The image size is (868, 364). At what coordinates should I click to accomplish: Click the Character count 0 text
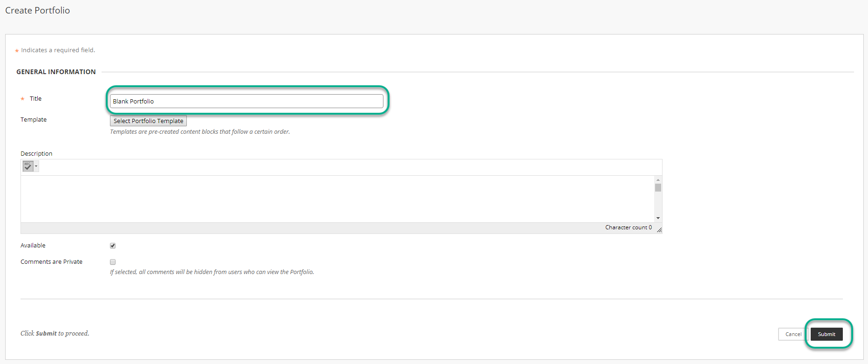(x=629, y=227)
